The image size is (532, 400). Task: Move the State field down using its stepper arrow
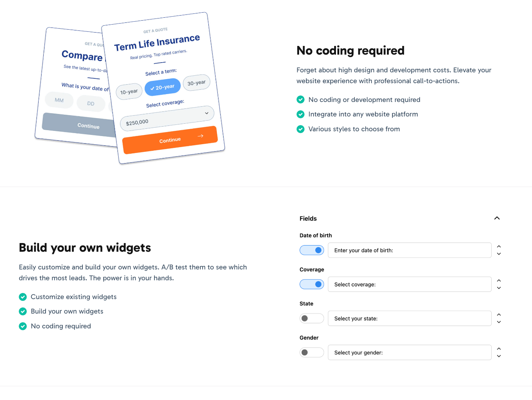click(499, 322)
